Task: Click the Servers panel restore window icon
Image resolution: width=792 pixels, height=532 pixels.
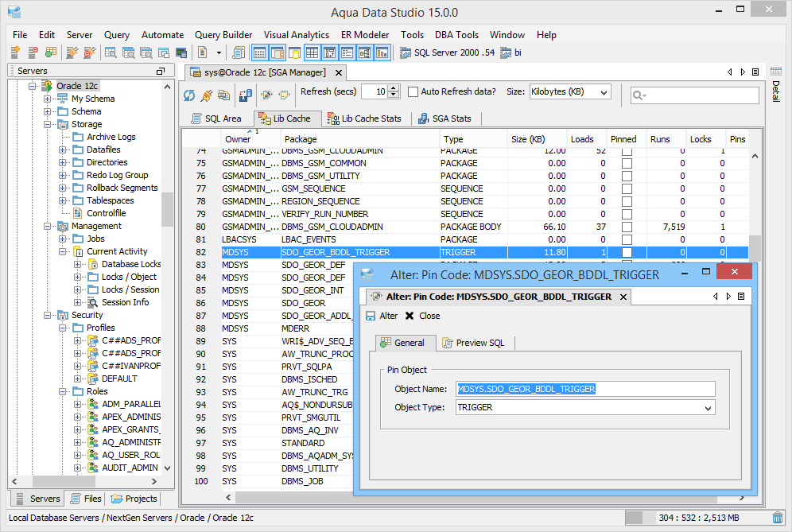Action: click(161, 72)
